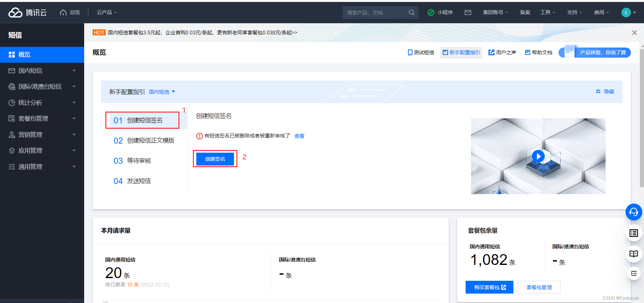This screenshot has height=303, width=644.
Task: Open the 小程序 mini program icon
Action: pos(431,12)
